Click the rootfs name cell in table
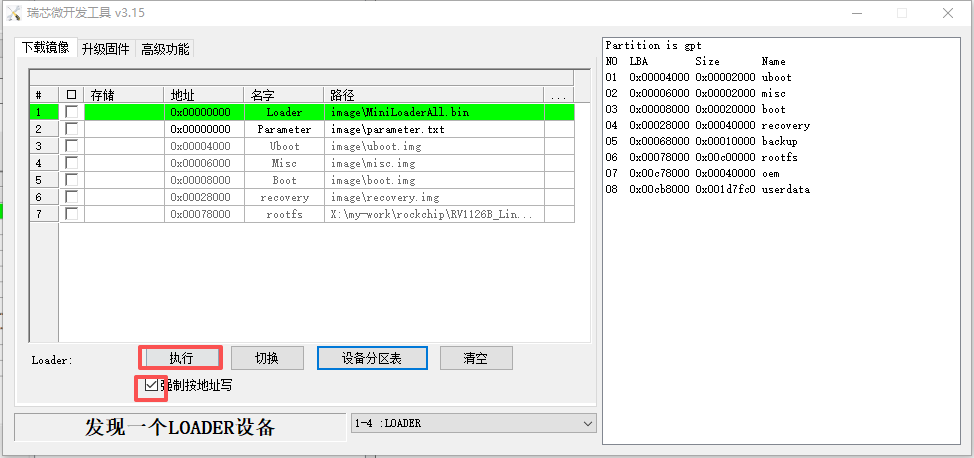The image size is (974, 458). (x=284, y=214)
